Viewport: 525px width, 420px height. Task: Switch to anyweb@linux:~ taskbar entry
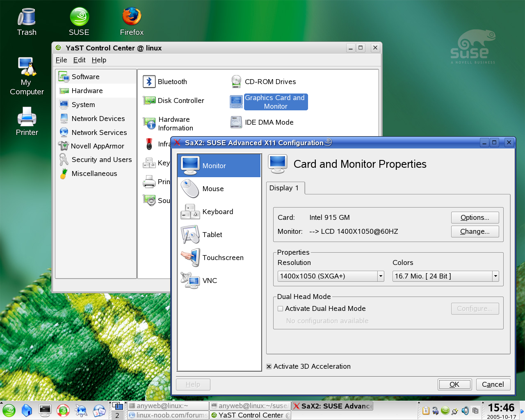[168, 406]
